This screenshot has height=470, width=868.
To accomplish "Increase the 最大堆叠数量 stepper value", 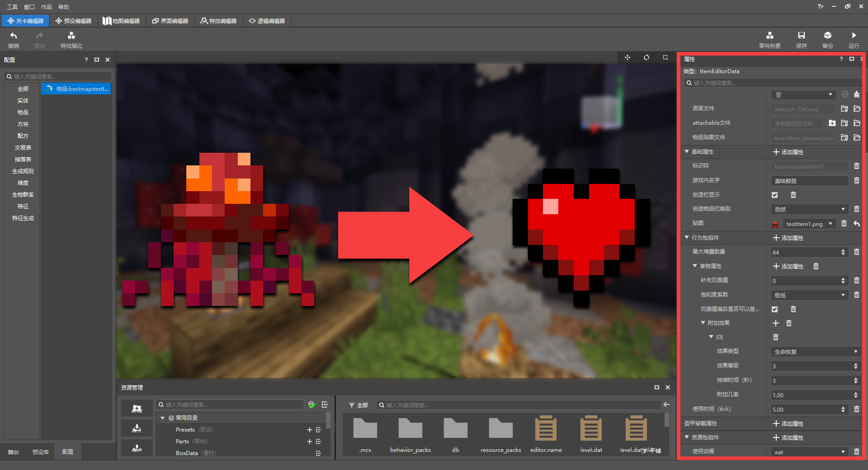I will coord(843,250).
